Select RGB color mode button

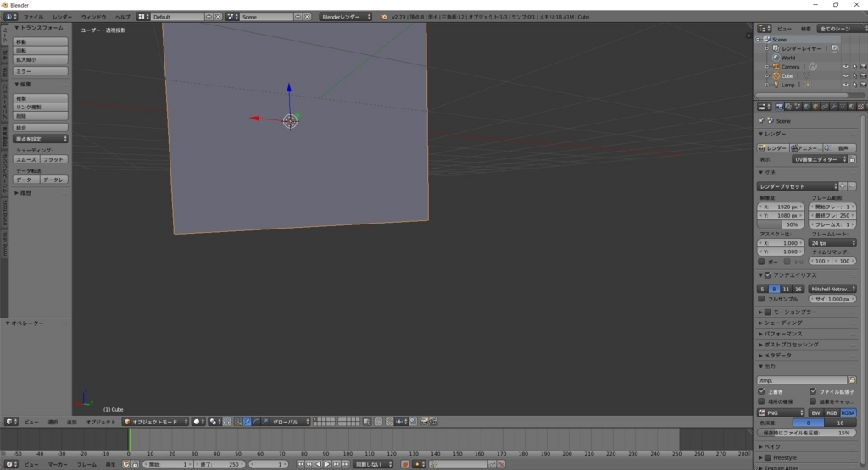(832, 412)
